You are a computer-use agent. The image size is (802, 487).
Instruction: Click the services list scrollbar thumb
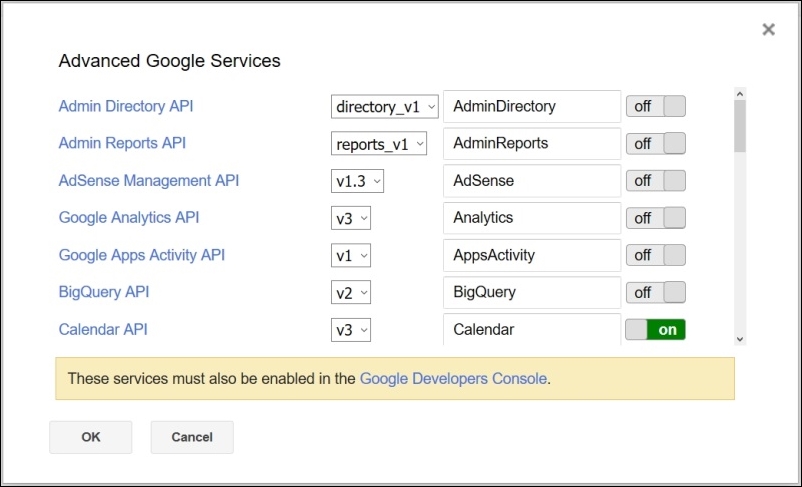pyautogui.click(x=740, y=126)
